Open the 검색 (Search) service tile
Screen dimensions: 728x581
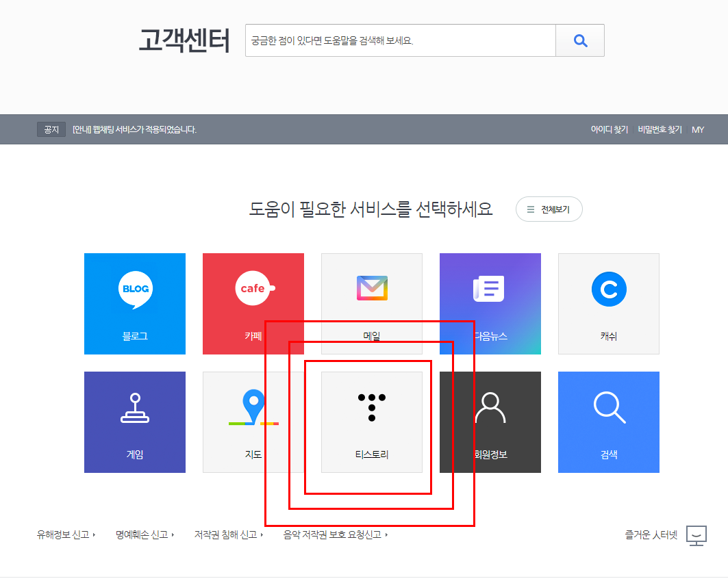[608, 422]
